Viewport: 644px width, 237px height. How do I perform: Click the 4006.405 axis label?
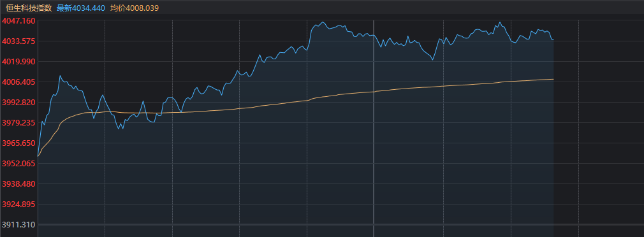18,82
